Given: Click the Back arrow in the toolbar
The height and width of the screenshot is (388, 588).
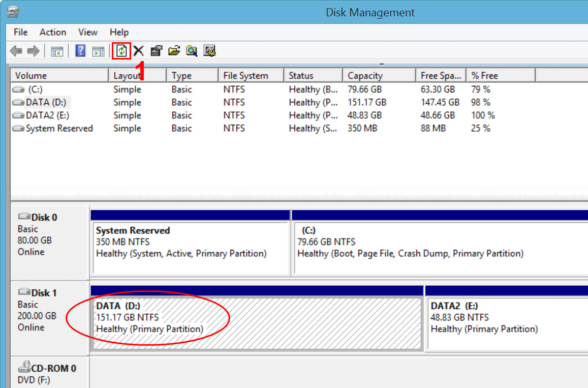Looking at the screenshot, I should (16, 51).
